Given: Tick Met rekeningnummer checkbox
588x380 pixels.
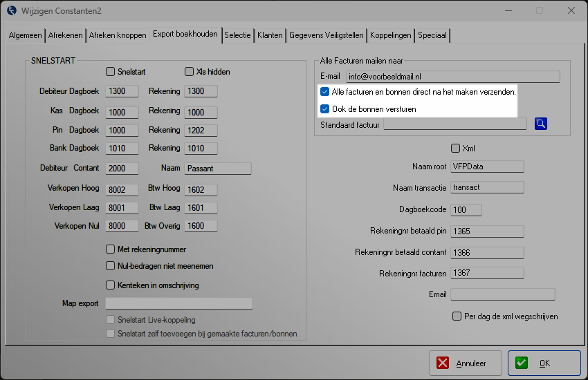Looking at the screenshot, I should tap(110, 249).
